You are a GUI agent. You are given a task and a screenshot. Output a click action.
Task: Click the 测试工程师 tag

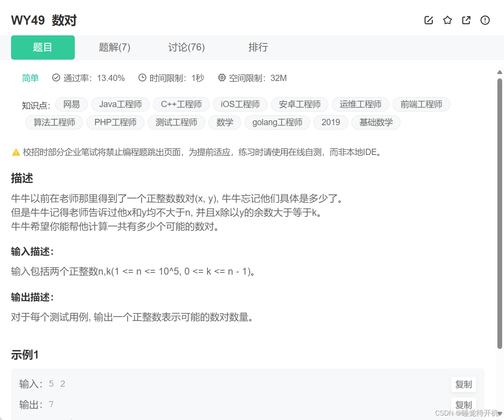coord(176,123)
